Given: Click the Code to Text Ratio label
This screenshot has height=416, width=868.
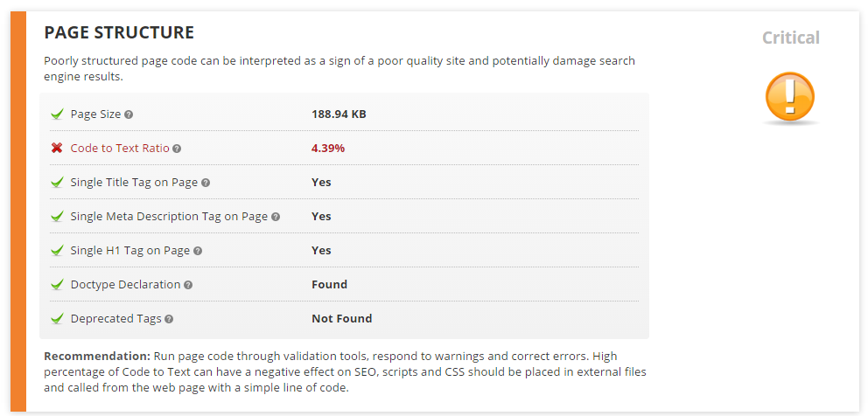Looking at the screenshot, I should [120, 149].
